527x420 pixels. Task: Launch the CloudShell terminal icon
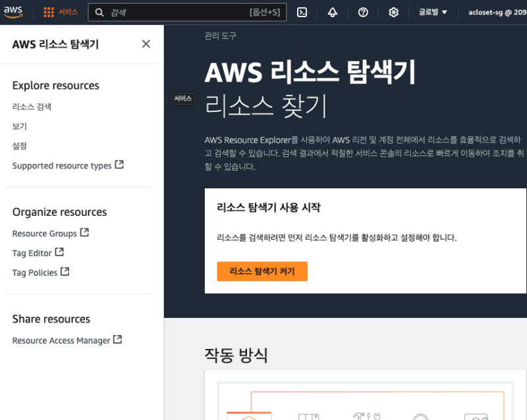coord(302,13)
